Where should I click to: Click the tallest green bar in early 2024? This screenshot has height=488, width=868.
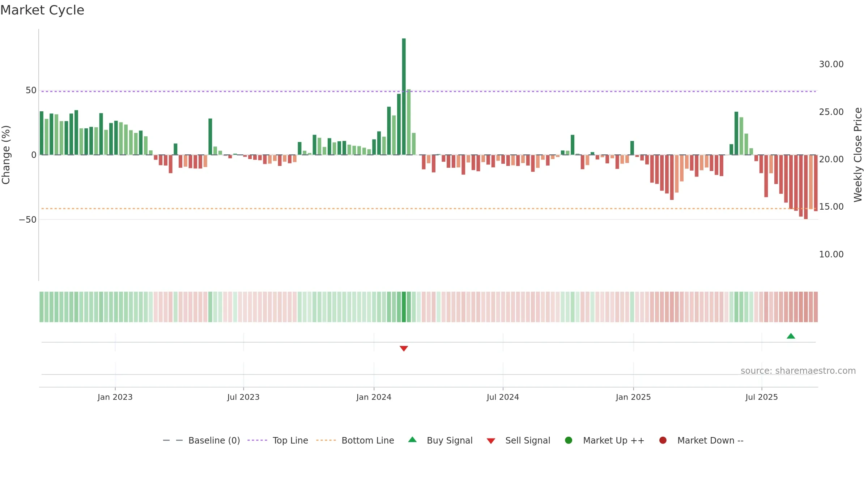click(x=404, y=97)
